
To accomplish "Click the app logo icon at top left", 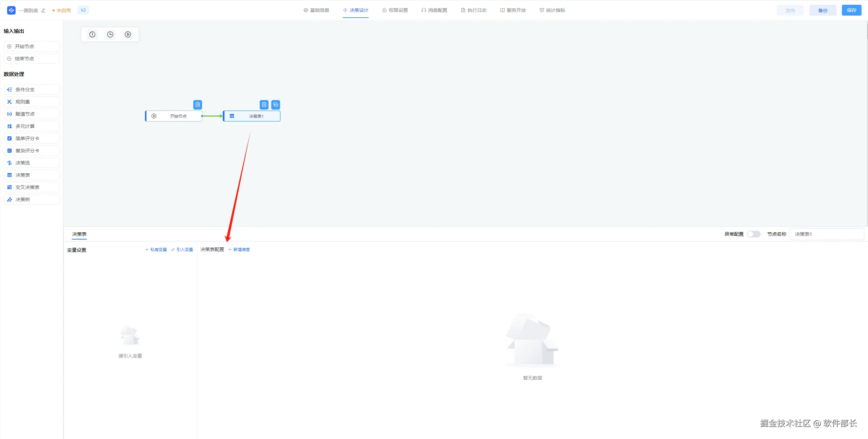I will 11,10.
